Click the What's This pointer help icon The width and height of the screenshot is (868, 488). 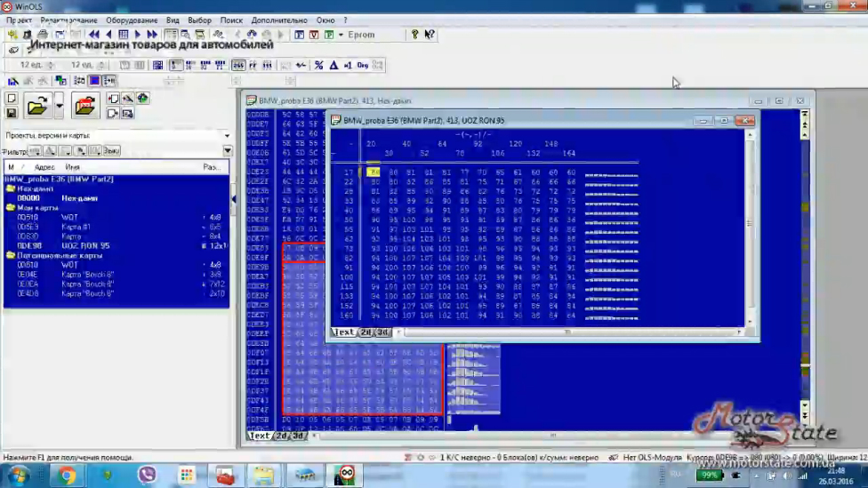pyautogui.click(x=430, y=35)
